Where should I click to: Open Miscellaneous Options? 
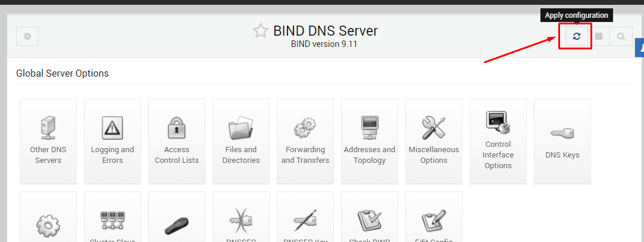434,141
